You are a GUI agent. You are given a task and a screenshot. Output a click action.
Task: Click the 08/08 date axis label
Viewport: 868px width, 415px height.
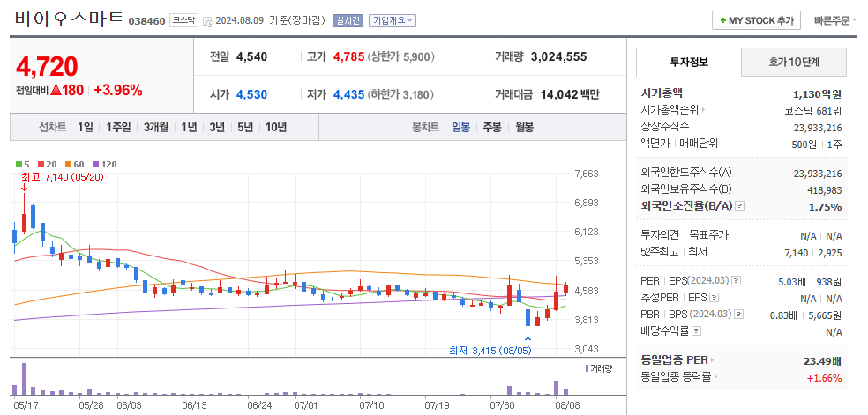pos(568,405)
